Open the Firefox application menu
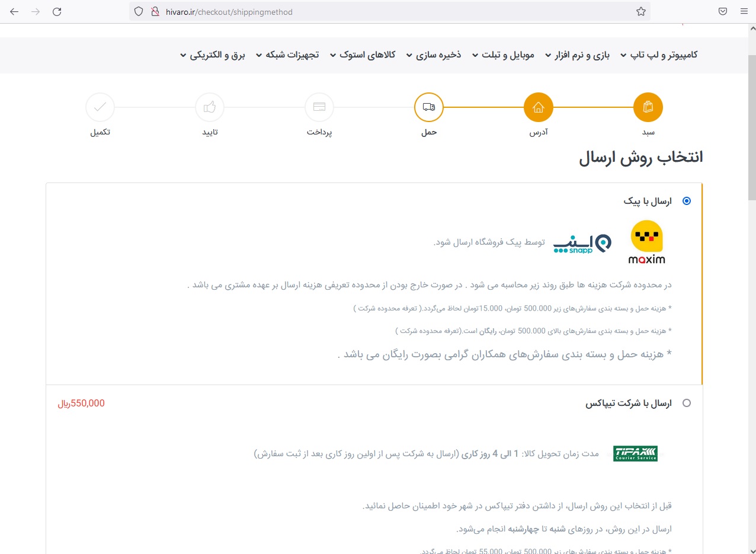 tap(744, 11)
